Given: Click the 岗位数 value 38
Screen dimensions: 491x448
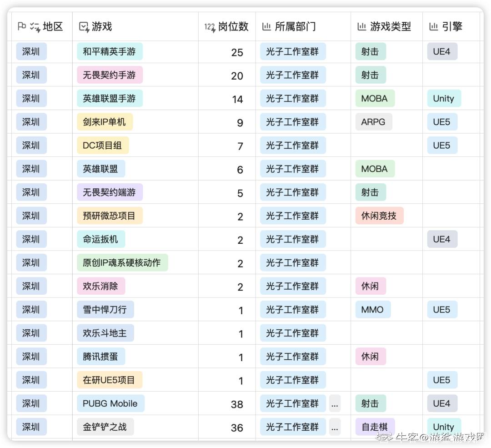Looking at the screenshot, I should click(237, 404).
